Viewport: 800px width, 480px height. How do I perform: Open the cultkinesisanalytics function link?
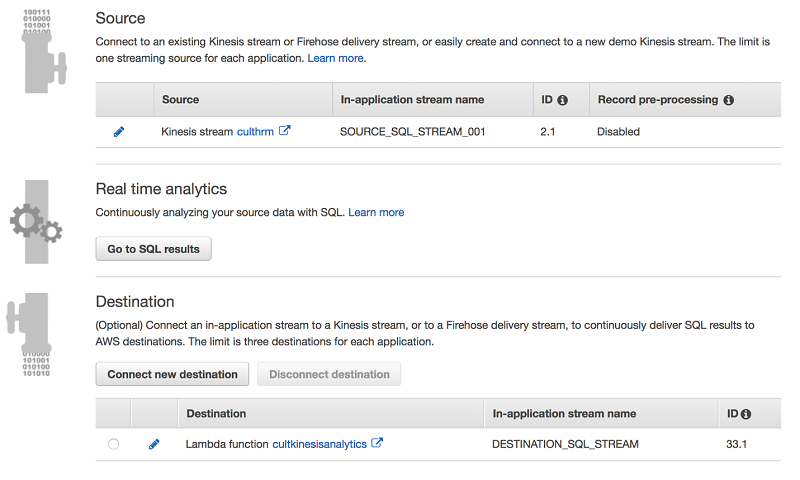pyautogui.click(x=319, y=444)
